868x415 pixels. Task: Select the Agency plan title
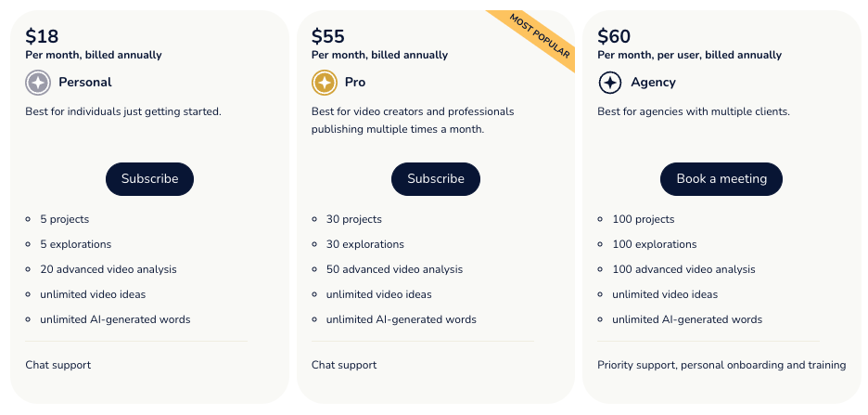pos(653,83)
